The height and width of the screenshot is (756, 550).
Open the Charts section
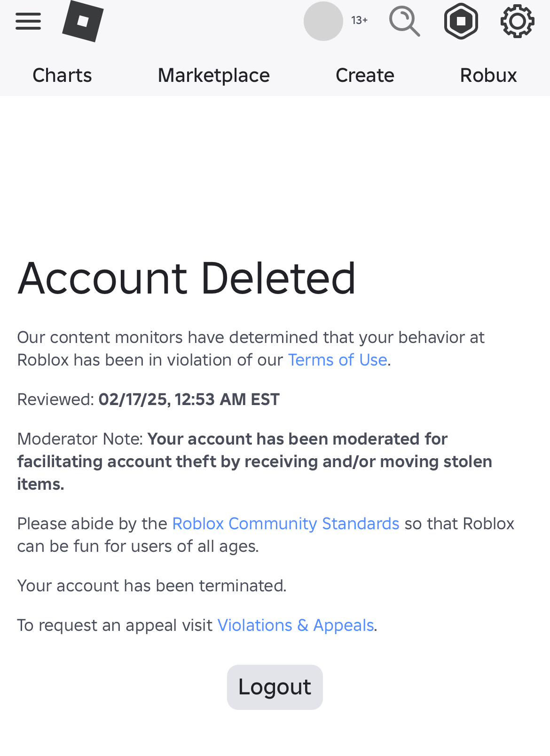point(62,75)
